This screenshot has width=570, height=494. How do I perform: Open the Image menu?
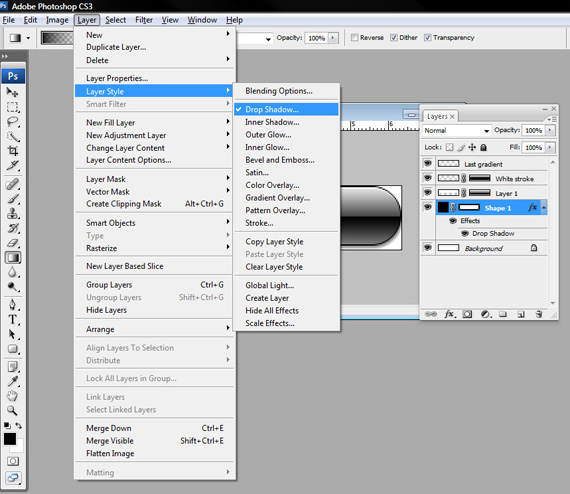[57, 20]
